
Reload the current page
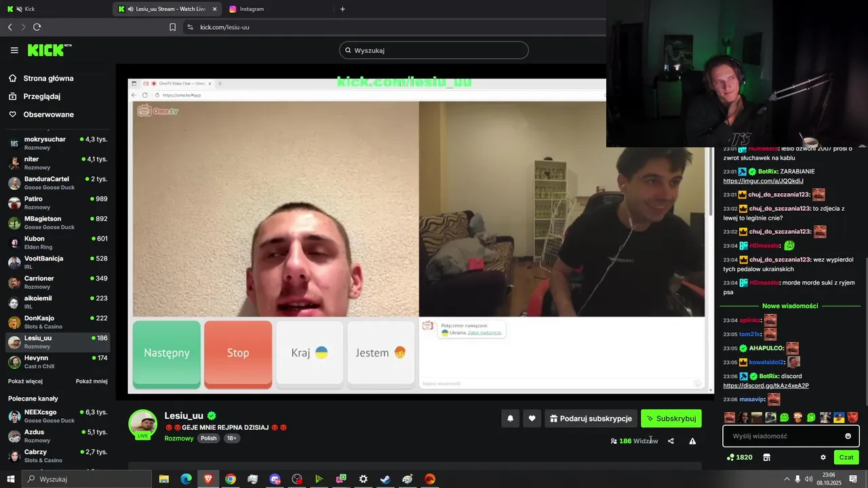point(37,27)
